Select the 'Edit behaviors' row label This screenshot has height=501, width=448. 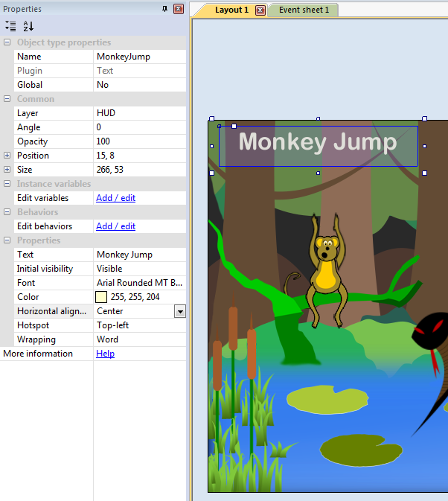click(x=45, y=226)
